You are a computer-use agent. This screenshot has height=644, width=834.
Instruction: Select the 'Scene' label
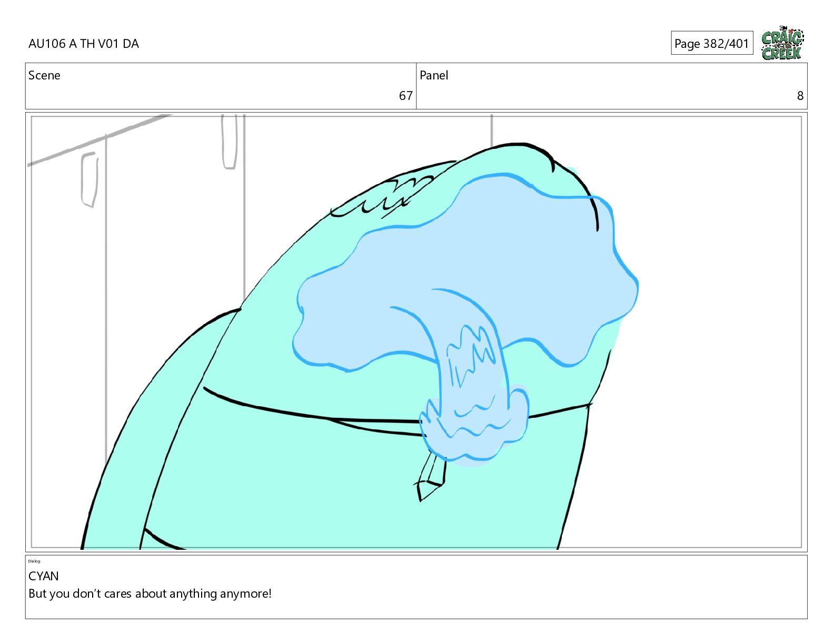(x=44, y=75)
